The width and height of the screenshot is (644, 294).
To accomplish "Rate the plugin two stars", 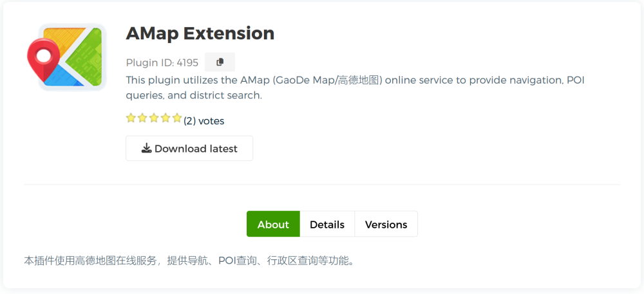I will 142,118.
